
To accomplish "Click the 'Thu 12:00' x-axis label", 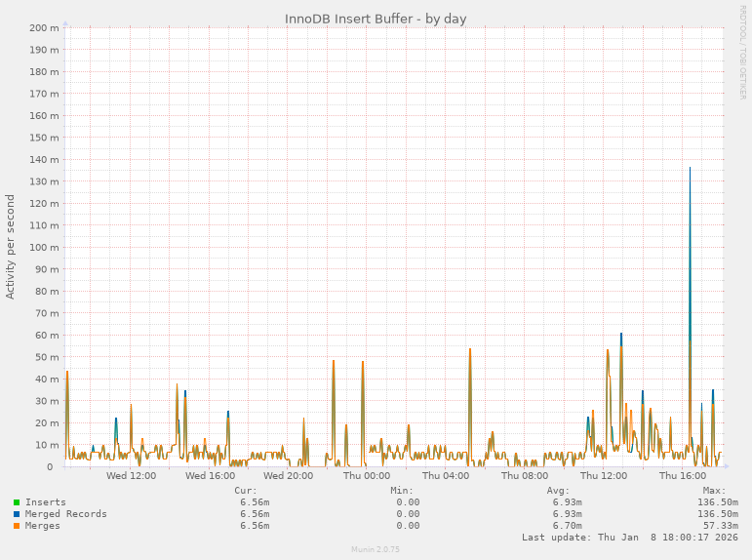I will [x=604, y=476].
